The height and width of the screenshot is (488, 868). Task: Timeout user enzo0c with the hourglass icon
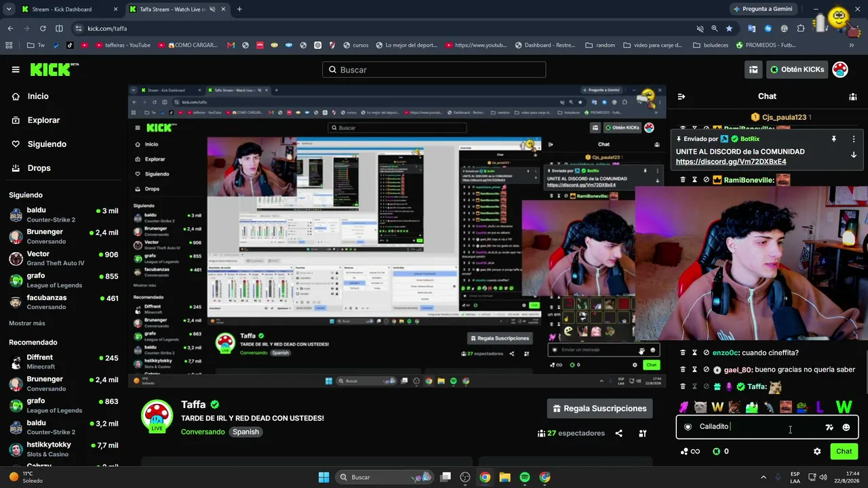[x=694, y=352]
